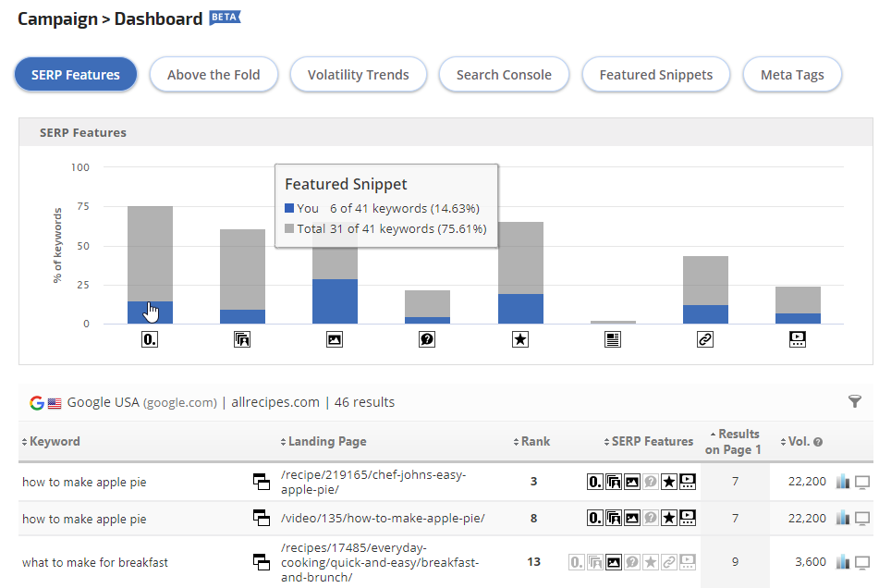879x588 pixels.
Task: Click the chain link icon under the chart
Action: click(x=705, y=339)
